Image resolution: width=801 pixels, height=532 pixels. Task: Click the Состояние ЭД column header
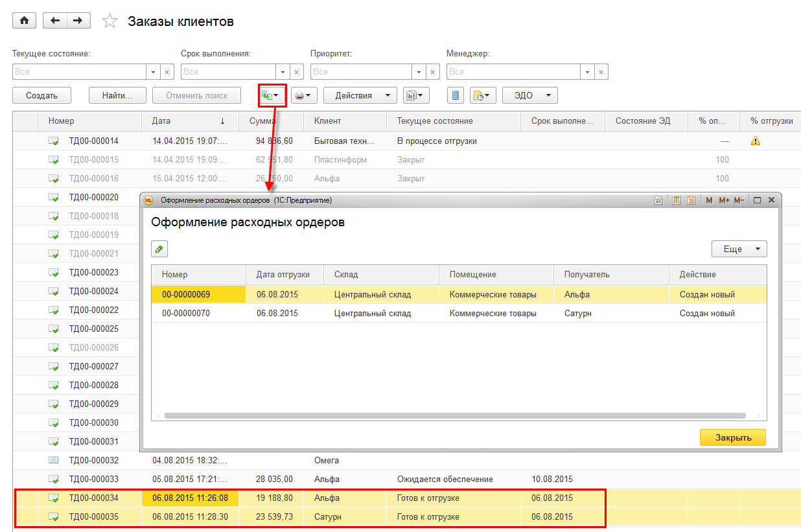coord(647,121)
